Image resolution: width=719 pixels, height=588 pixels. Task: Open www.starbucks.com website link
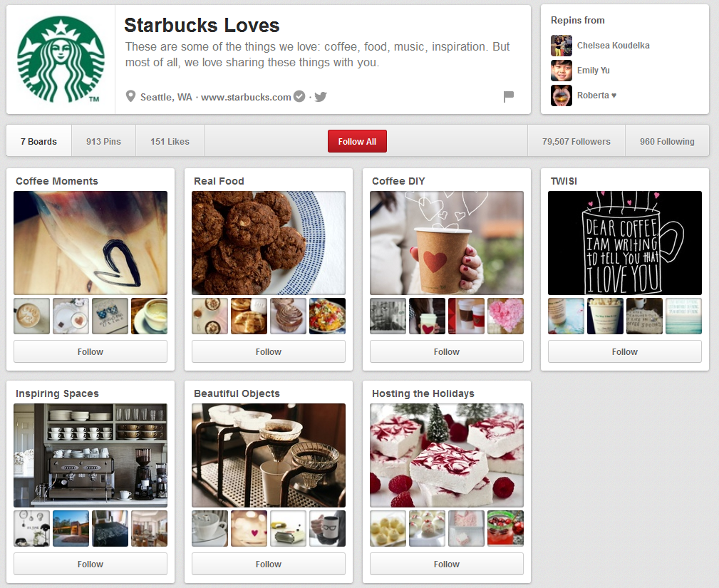(x=247, y=97)
